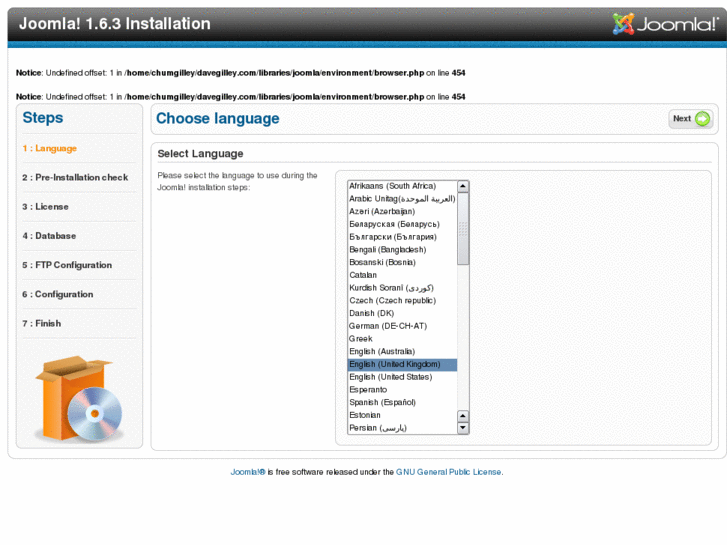The width and height of the screenshot is (727, 545).
Task: Open step 2 : Pre-Installation check
Action: click(76, 178)
